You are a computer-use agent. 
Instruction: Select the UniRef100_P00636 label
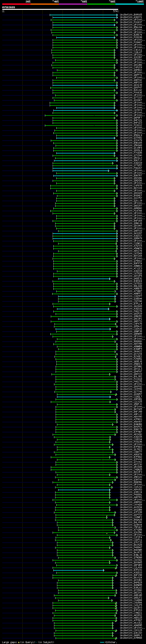coord(131,93)
